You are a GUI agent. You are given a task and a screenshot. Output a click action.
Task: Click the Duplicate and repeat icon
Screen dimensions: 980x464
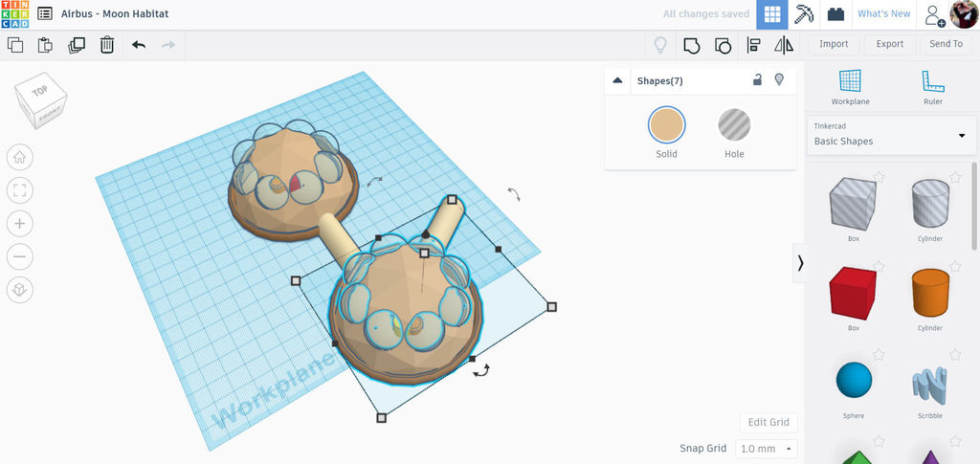click(x=77, y=45)
